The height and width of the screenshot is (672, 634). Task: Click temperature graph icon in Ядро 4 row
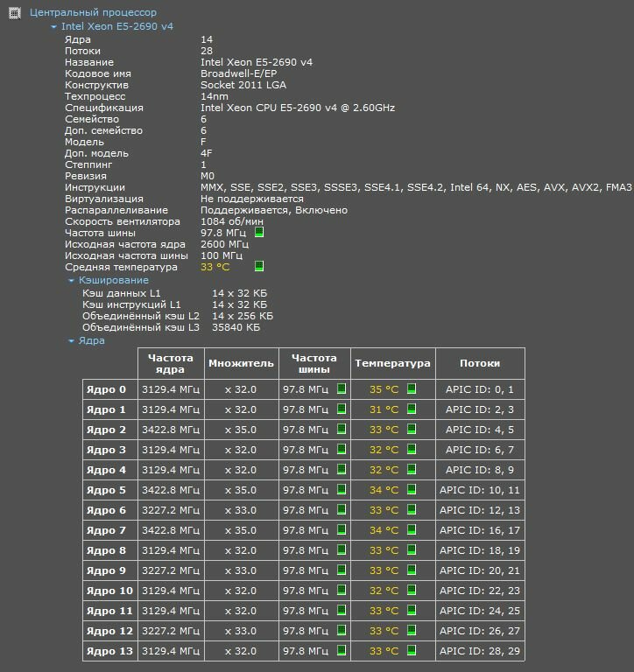(x=412, y=469)
